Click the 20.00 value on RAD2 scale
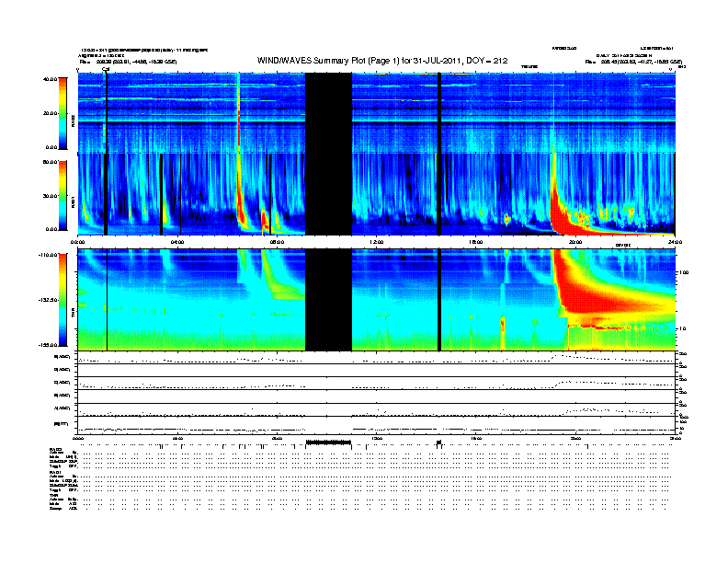728x563 pixels. (50, 113)
